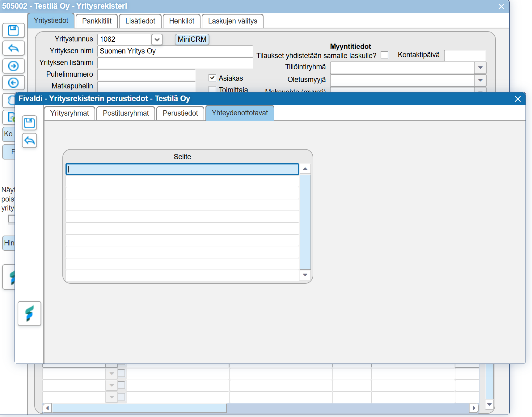Go to previous company with left-arrow circle
532x417 pixels.
pyautogui.click(x=14, y=83)
